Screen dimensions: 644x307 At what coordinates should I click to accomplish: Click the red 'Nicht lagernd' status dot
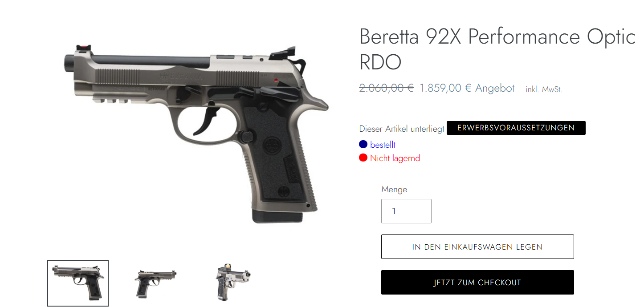(x=363, y=158)
